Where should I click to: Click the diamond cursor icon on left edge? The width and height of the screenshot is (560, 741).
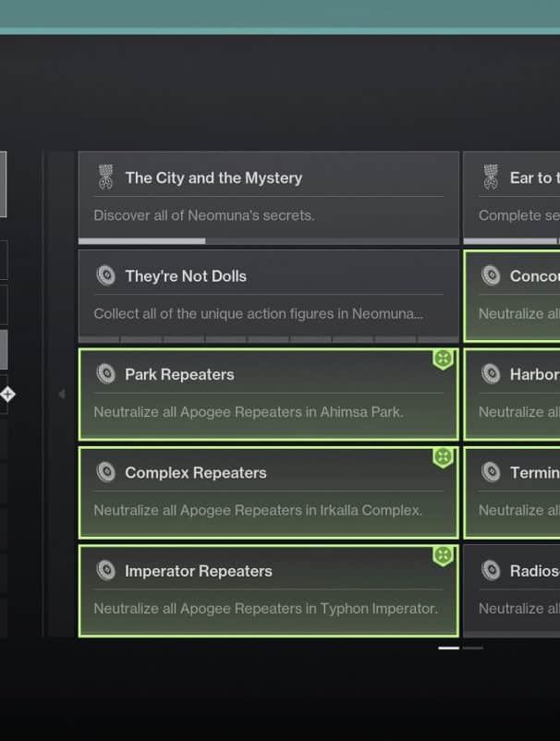point(7,394)
